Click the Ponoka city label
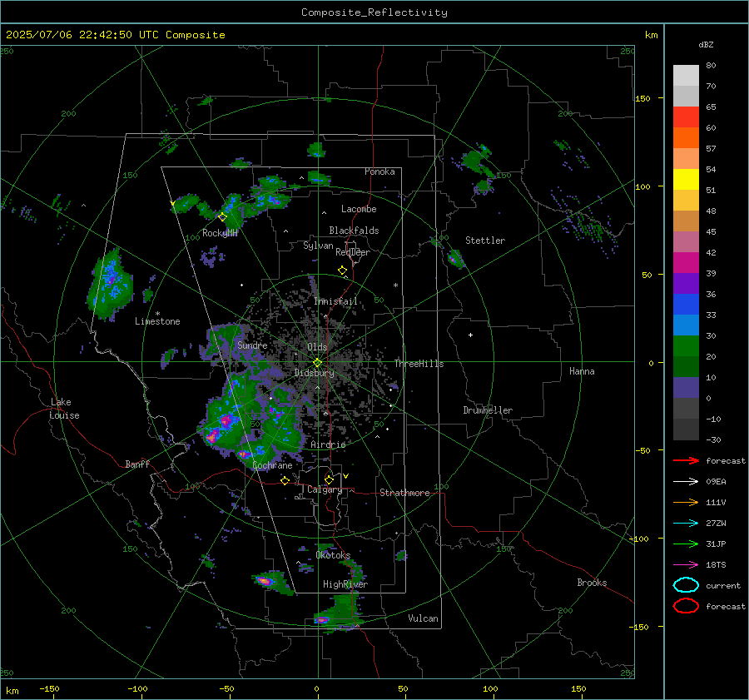 tap(379, 171)
